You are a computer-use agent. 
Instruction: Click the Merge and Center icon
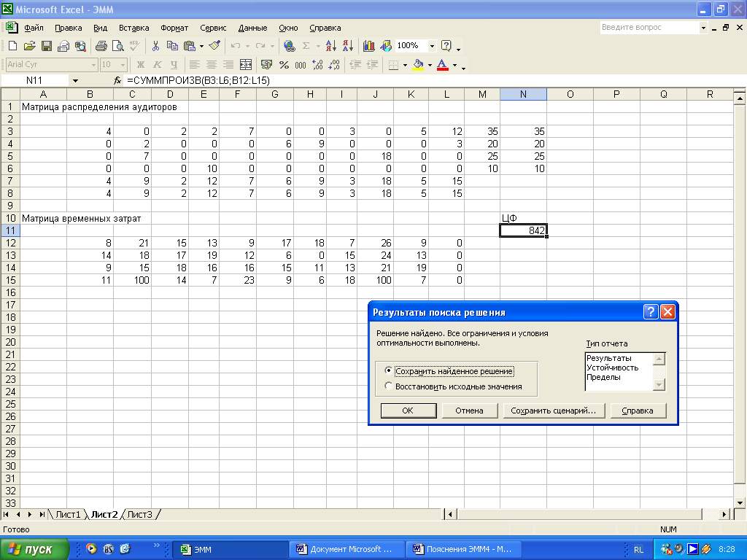245,65
